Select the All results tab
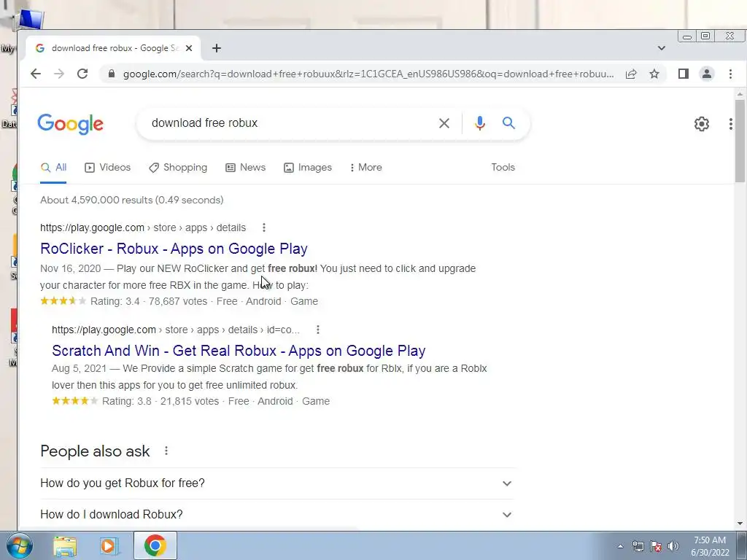 [53, 168]
